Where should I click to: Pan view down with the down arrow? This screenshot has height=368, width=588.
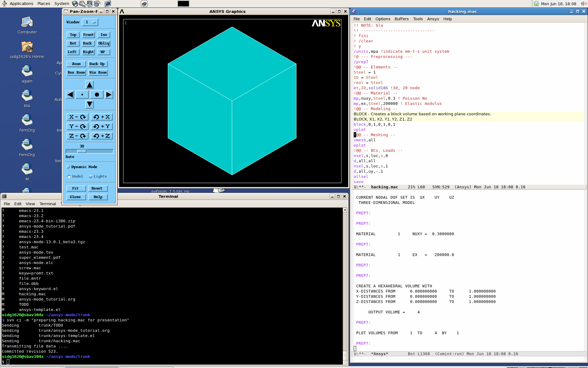[89, 105]
